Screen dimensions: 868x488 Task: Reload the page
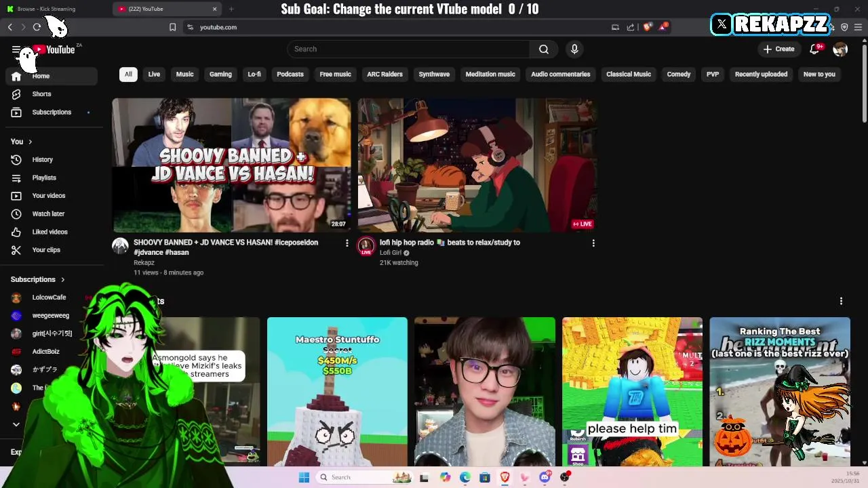37,27
